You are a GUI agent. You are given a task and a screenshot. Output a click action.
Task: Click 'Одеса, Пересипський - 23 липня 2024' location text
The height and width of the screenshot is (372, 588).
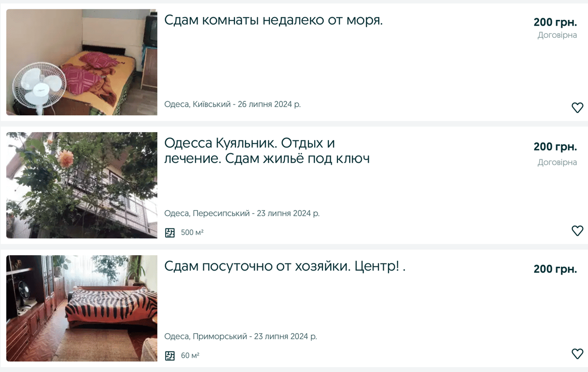(x=242, y=213)
